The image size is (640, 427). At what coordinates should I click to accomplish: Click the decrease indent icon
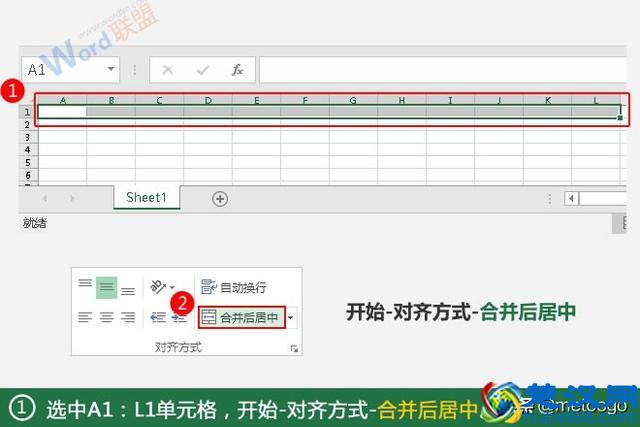click(x=158, y=317)
